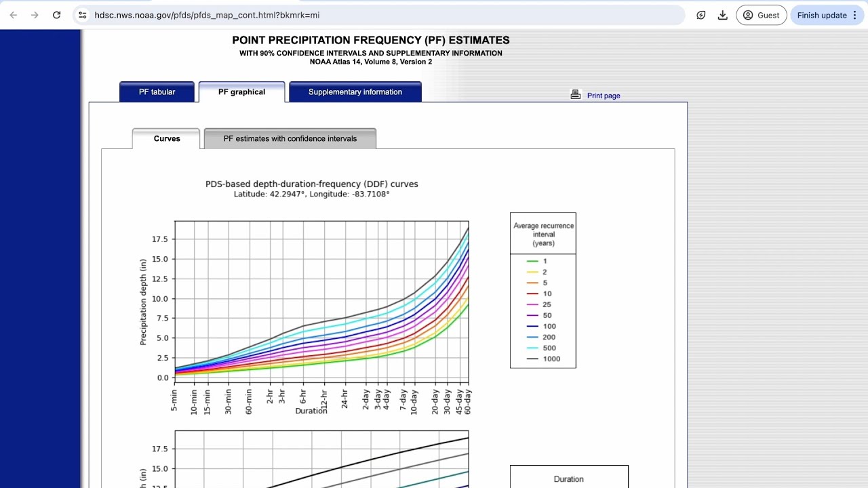868x488 pixels.
Task: Switch to the PF tabular tab
Action: (x=157, y=92)
